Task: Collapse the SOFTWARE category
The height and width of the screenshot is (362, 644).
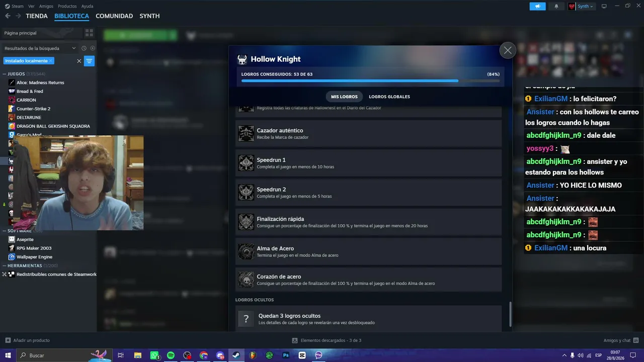Action: pos(4,231)
